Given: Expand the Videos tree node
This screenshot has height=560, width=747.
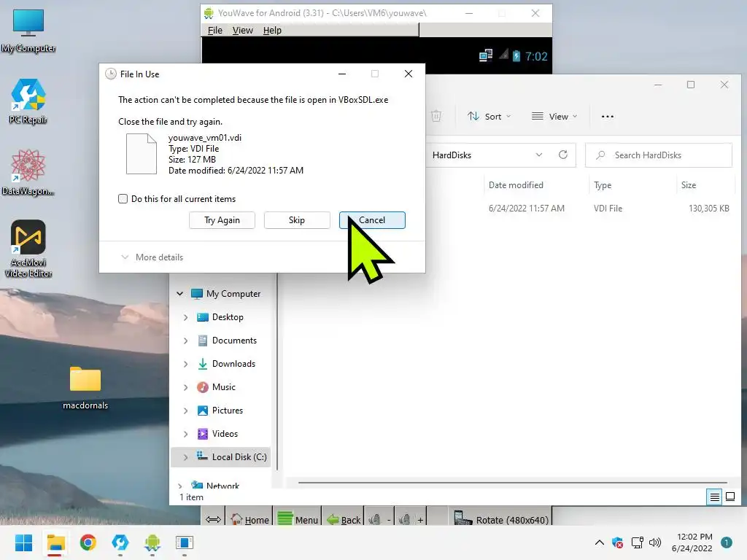Looking at the screenshot, I should [x=186, y=434].
